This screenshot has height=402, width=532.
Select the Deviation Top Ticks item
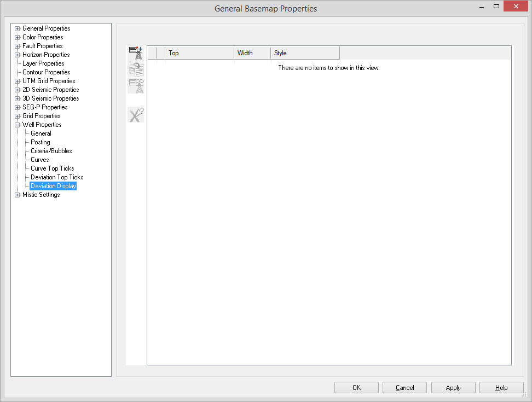pos(57,177)
